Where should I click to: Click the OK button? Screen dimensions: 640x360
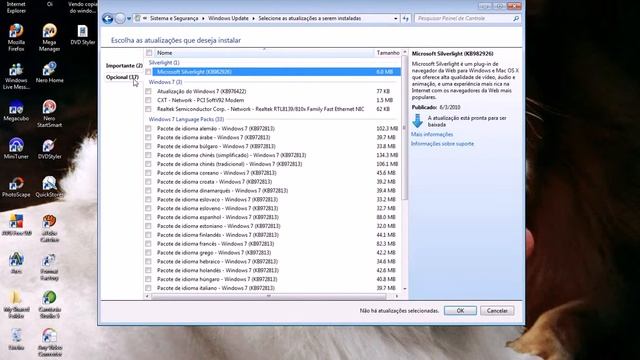[460, 311]
